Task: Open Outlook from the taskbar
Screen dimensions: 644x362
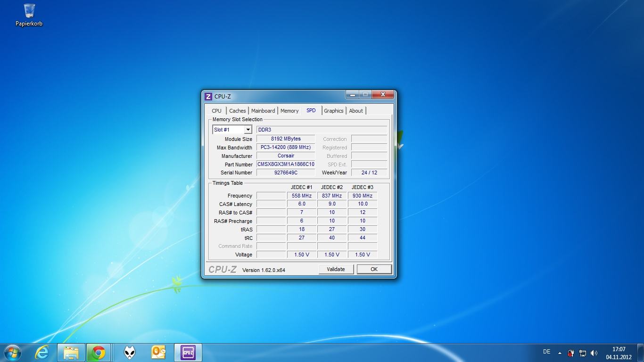Action: click(158, 352)
